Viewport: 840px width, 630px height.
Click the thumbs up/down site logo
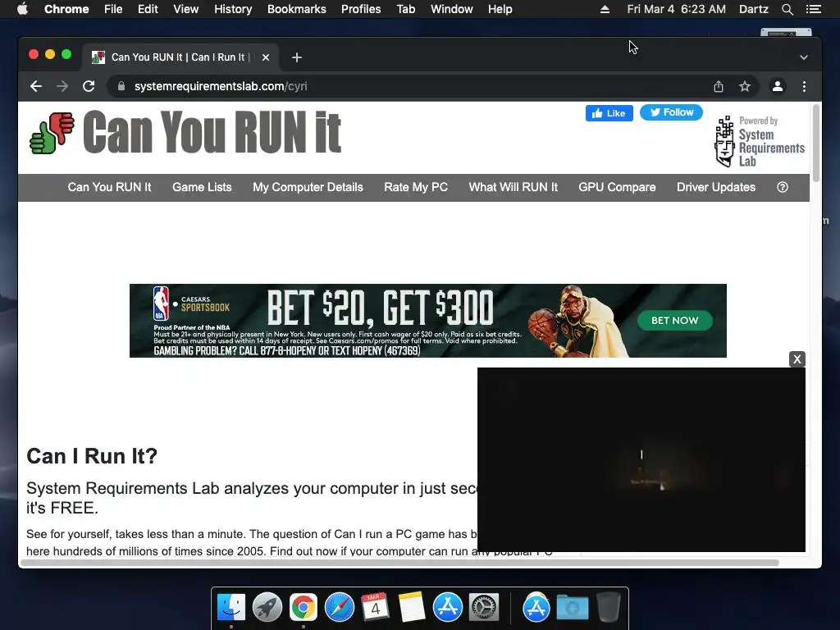pos(52,133)
